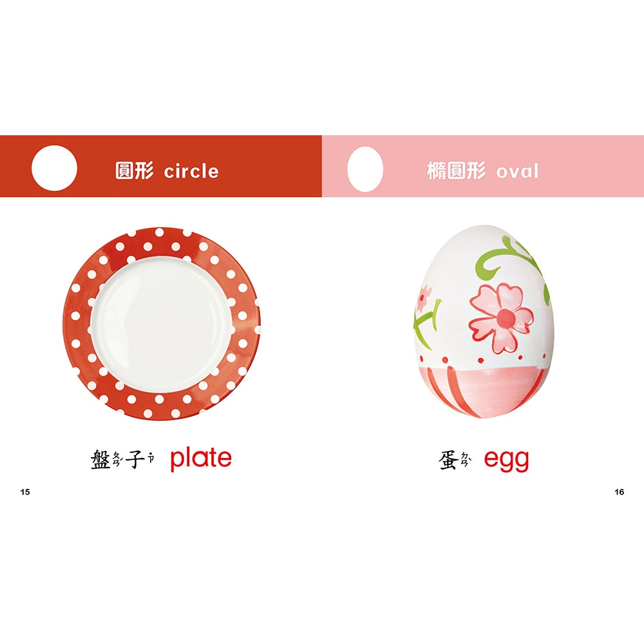Screen dimensions: 644x644
Task: Click the pink striped base of egg
Action: 482,390
